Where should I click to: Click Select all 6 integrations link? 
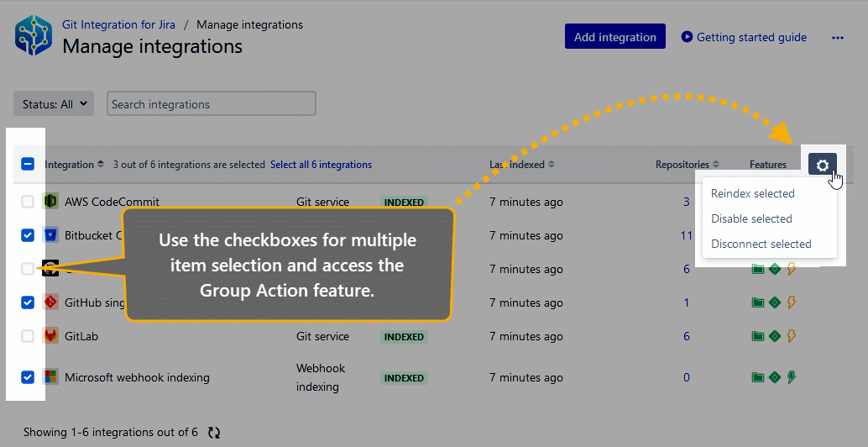tap(321, 165)
